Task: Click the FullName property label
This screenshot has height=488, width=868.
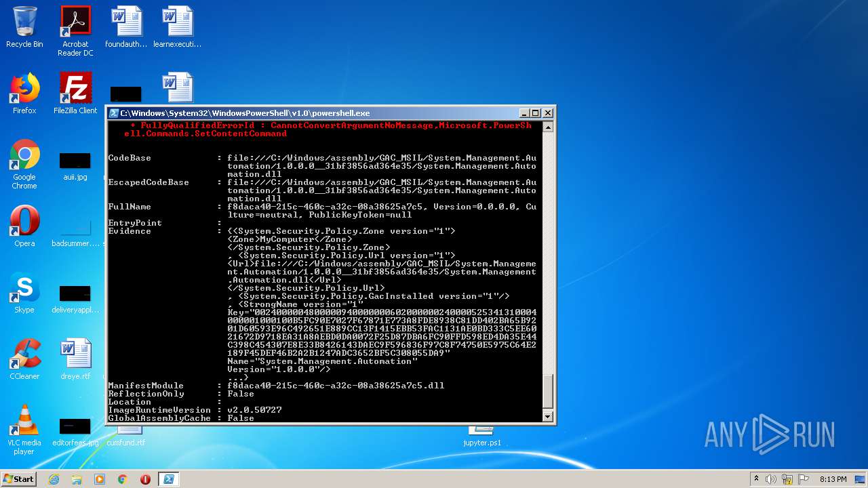Action: click(130, 207)
